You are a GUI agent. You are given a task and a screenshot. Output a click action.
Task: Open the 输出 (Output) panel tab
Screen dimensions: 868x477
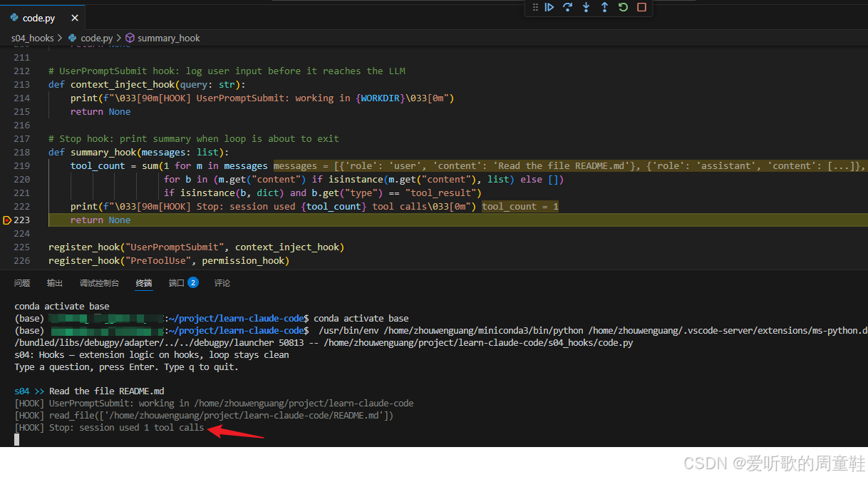click(x=55, y=283)
